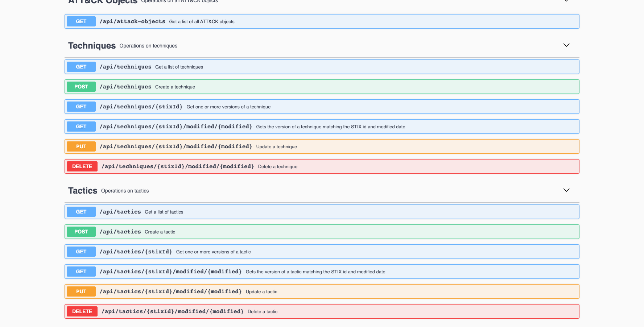Click the DELETE badge for deleting a technique
644x327 pixels.
82,166
